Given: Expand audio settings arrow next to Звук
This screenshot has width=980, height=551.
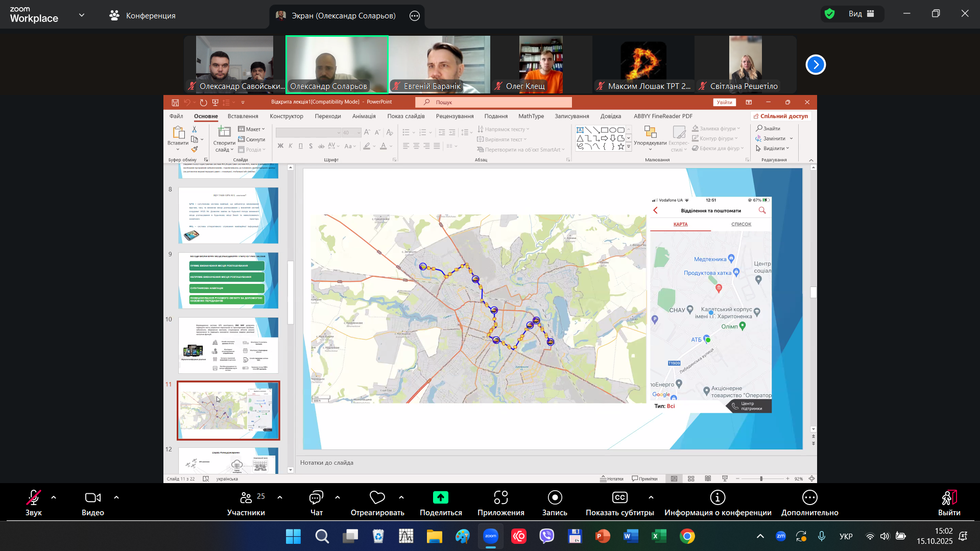Looking at the screenshot, I should click(x=54, y=497).
